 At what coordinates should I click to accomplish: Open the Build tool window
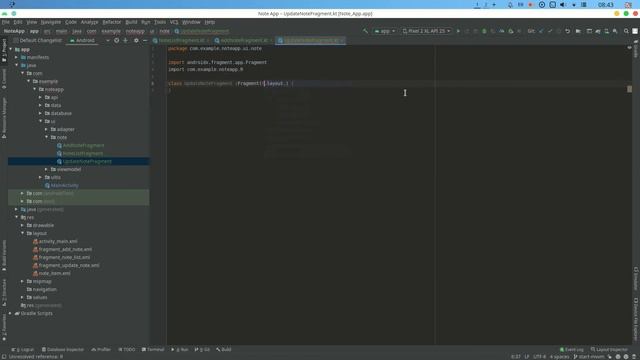click(x=224, y=349)
